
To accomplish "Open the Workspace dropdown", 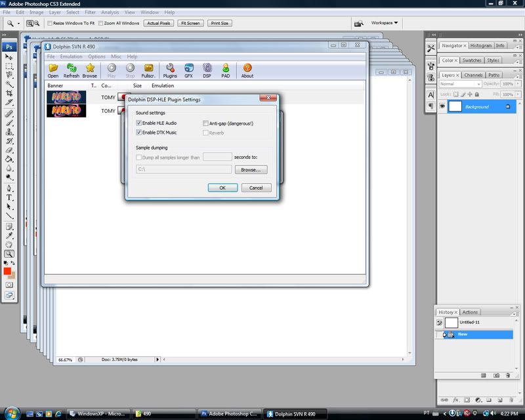I will (x=385, y=23).
